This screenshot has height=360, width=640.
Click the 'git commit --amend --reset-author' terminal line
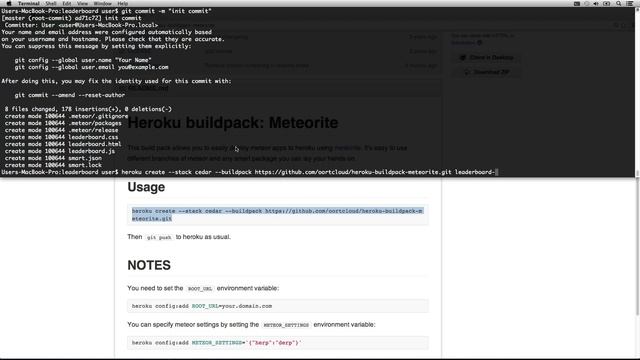click(70, 95)
